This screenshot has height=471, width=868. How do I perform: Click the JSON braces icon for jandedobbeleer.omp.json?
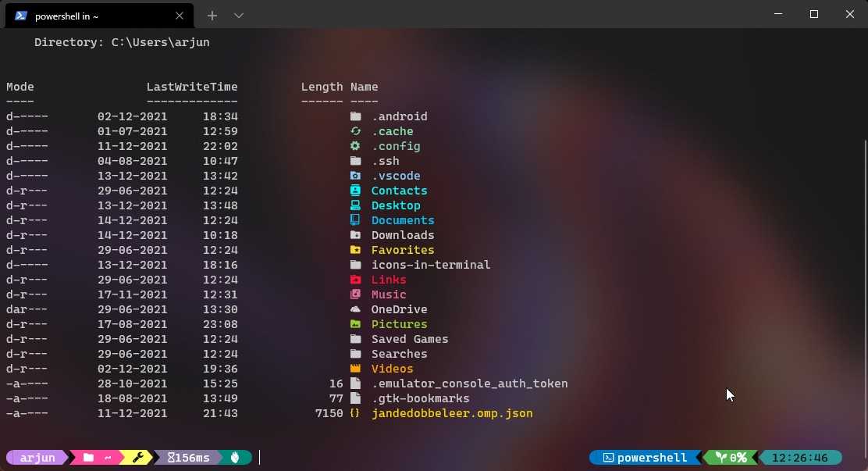(355, 413)
